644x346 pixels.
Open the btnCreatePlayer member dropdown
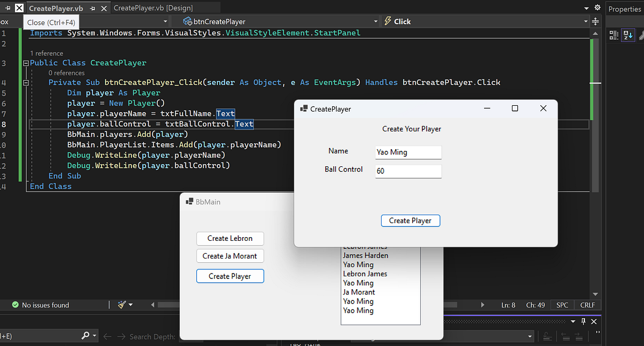pyautogui.click(x=376, y=21)
